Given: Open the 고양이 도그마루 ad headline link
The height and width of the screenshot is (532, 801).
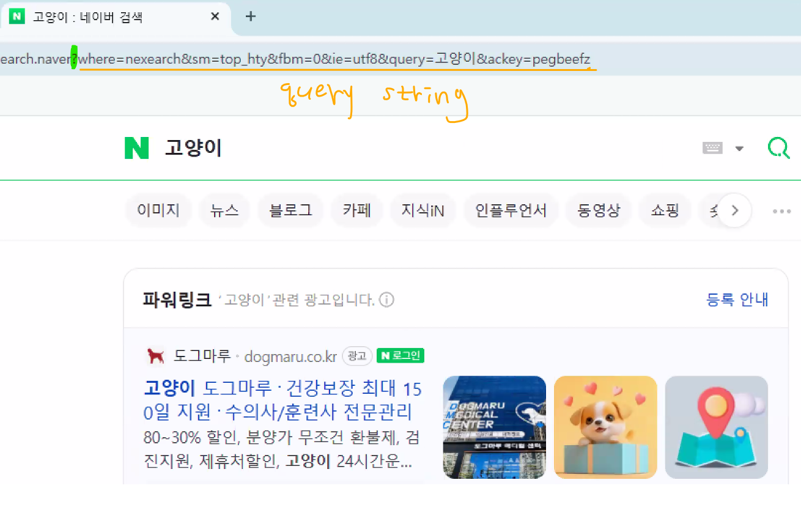Looking at the screenshot, I should click(282, 400).
